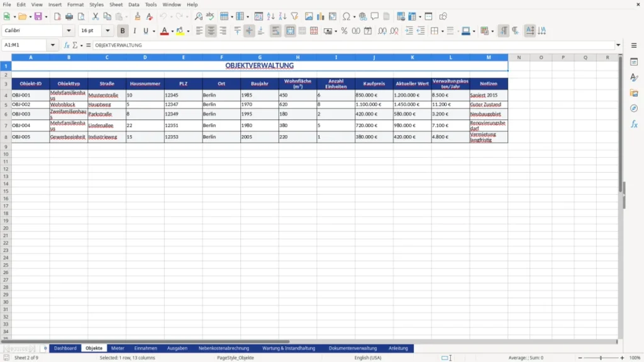Click the sidebar settings hamburger button
The width and height of the screenshot is (644, 362).
coord(634,45)
